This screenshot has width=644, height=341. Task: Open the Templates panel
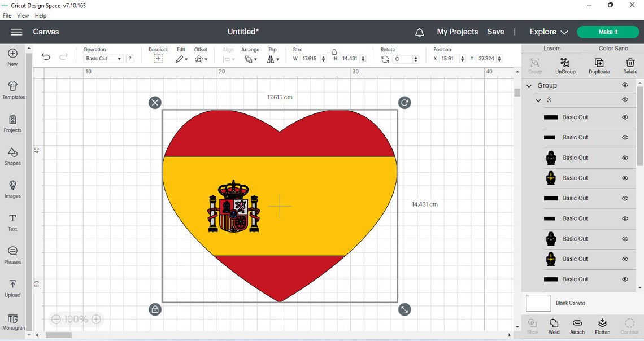coord(12,89)
